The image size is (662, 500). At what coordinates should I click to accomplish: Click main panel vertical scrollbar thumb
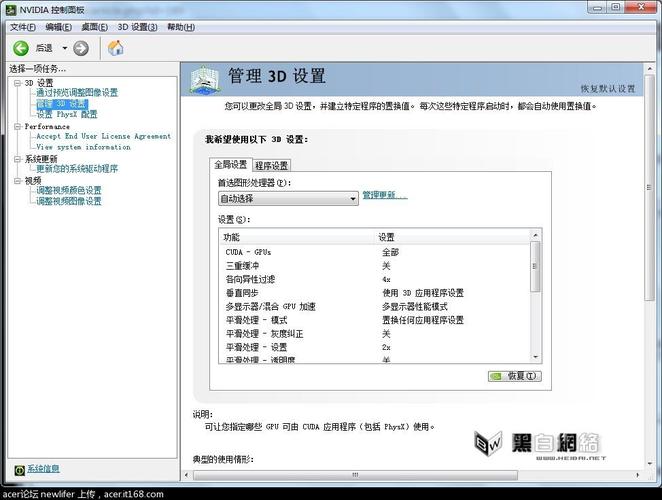pos(649,188)
